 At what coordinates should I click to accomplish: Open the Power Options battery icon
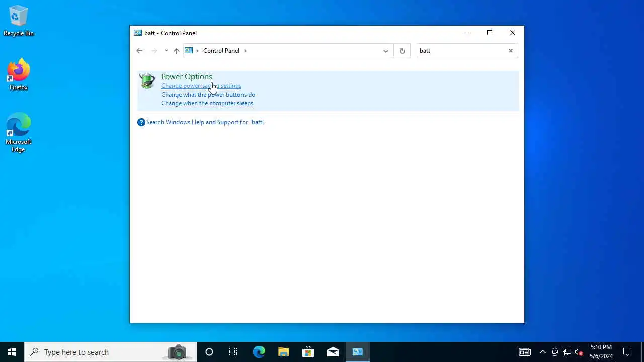pyautogui.click(x=147, y=81)
